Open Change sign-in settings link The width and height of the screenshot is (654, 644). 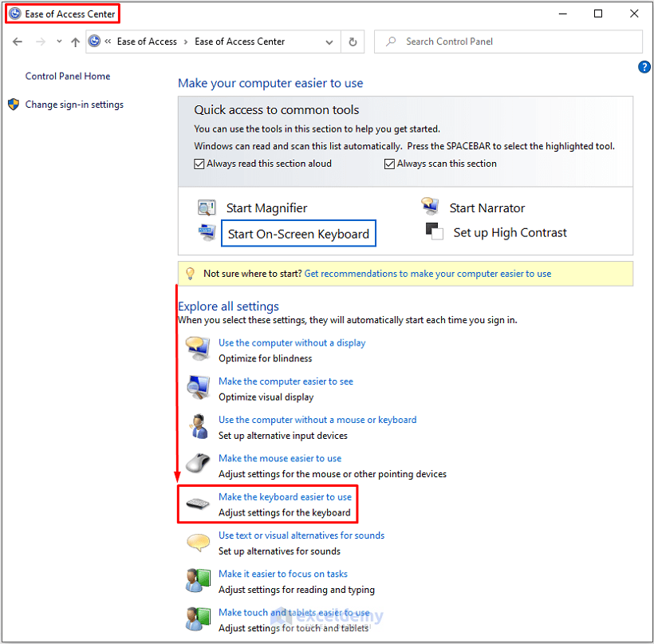(x=74, y=105)
